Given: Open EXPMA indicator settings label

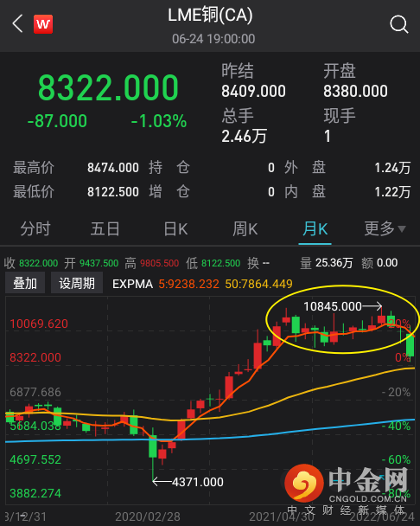Looking at the screenshot, I should 132,284.
